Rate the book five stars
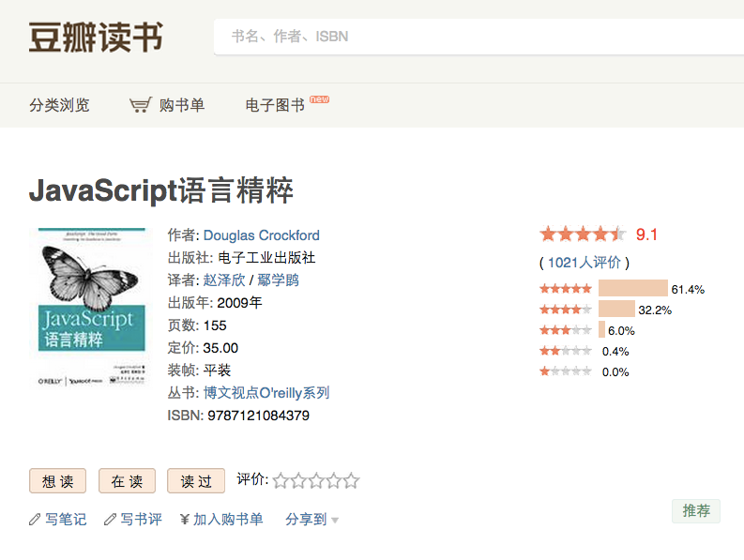Screen dimensions: 744x560 pos(351,481)
